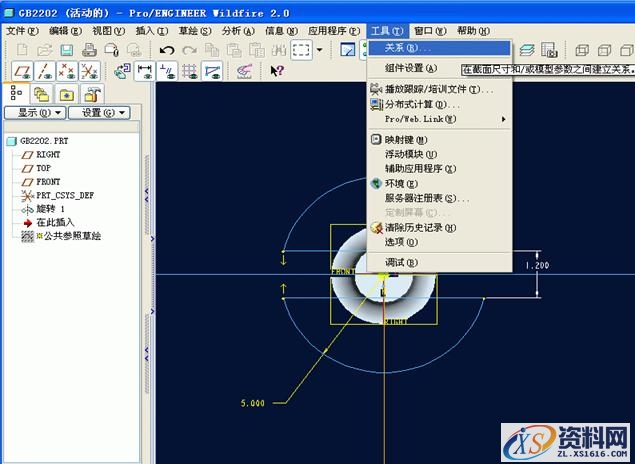Screen dimensions: 635x464
Task: Click the dashed selection box tool
Action: [x=301, y=50]
